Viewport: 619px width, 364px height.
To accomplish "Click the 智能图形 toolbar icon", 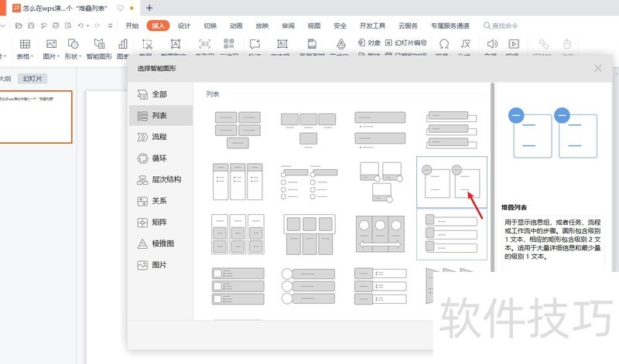I will click(x=99, y=46).
